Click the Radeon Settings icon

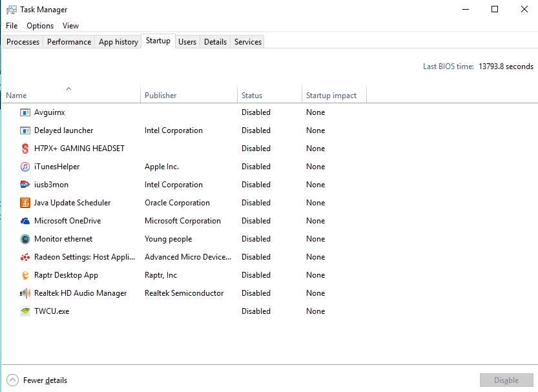[x=25, y=257]
